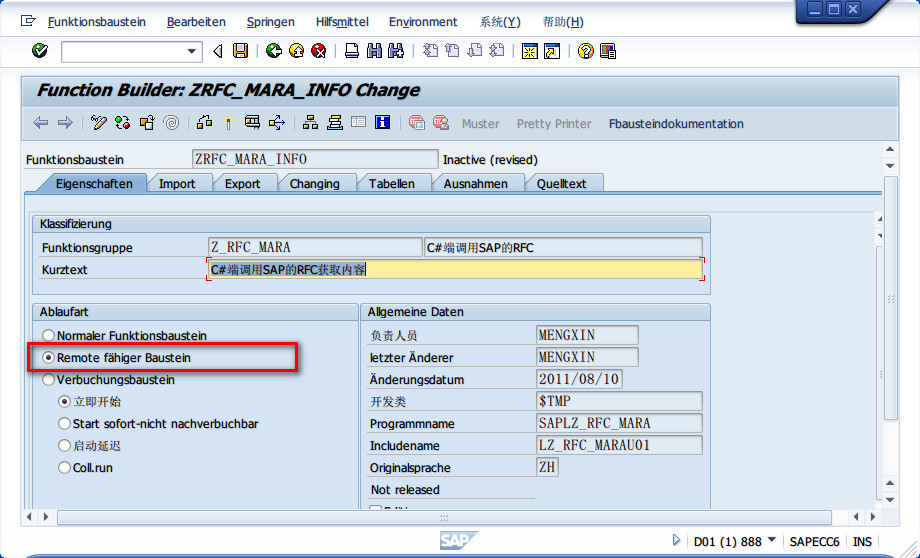The width and height of the screenshot is (920, 558).
Task: Open the Springen menu
Action: [270, 22]
